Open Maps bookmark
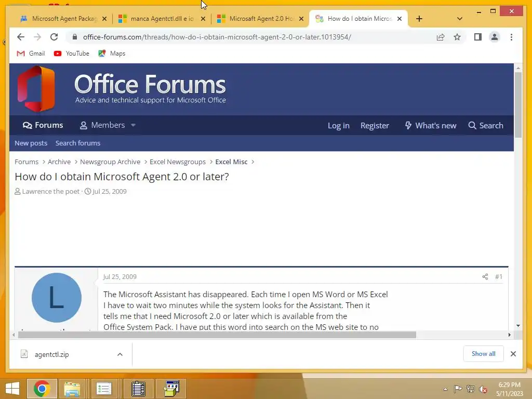 (x=112, y=54)
